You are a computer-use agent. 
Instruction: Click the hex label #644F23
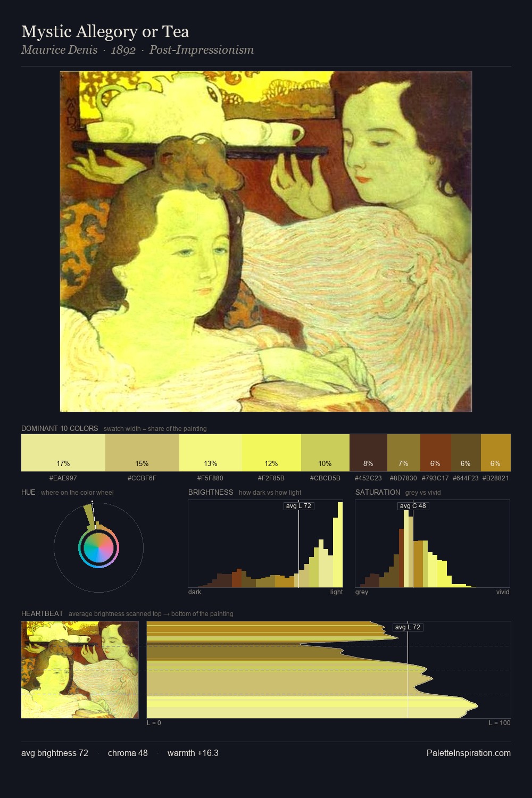pos(465,478)
